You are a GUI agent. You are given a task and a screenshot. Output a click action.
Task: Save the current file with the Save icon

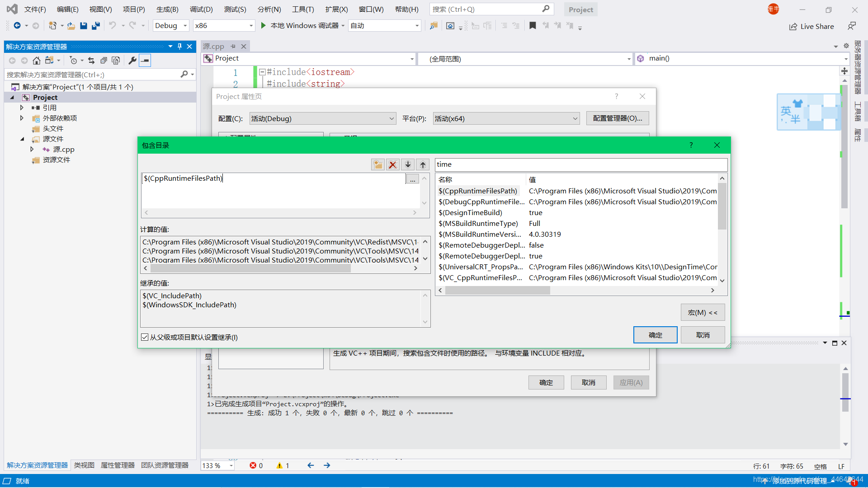pos(83,26)
